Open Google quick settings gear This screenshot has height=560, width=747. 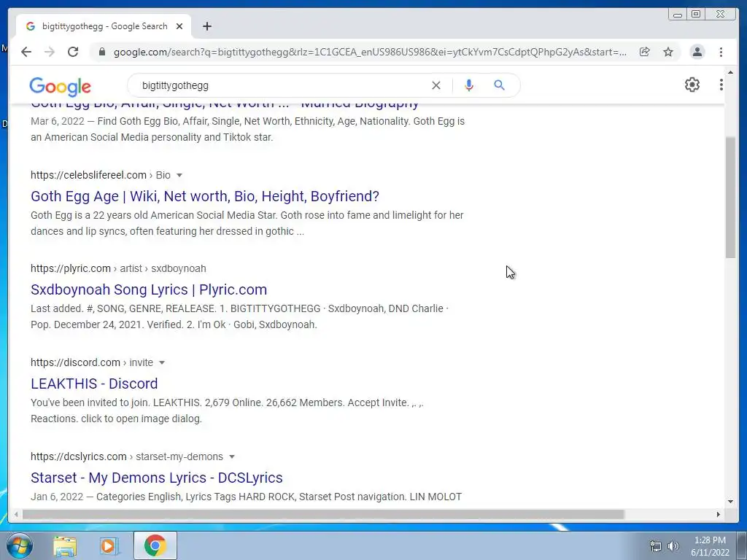coord(692,85)
